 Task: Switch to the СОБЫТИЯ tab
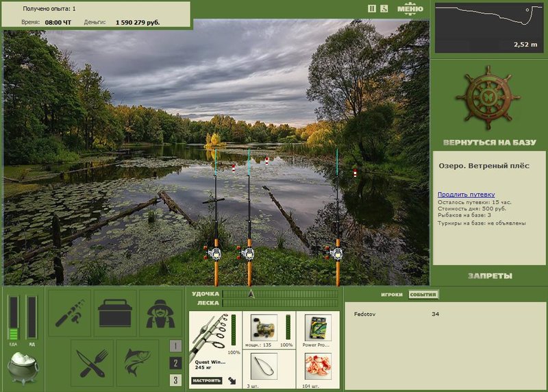coord(423,295)
